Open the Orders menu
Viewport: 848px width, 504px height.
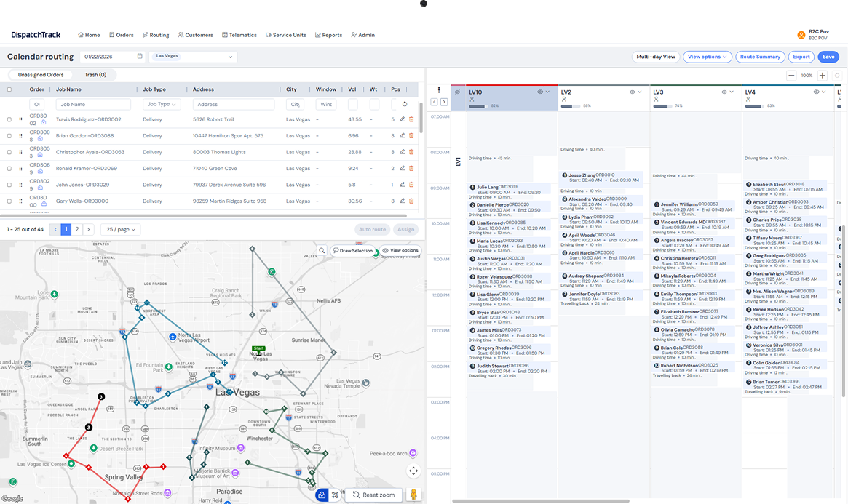(x=121, y=35)
